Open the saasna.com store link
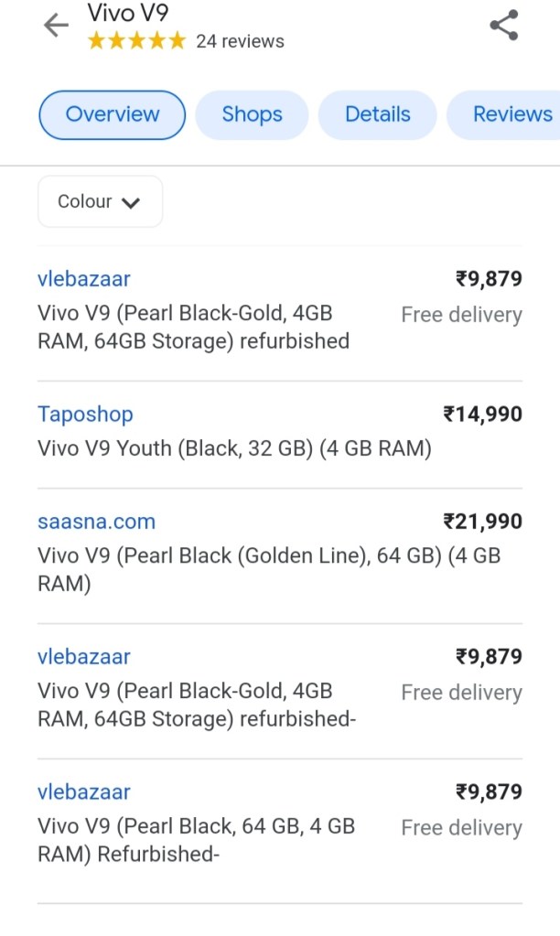The width and height of the screenshot is (560, 936). 96,522
